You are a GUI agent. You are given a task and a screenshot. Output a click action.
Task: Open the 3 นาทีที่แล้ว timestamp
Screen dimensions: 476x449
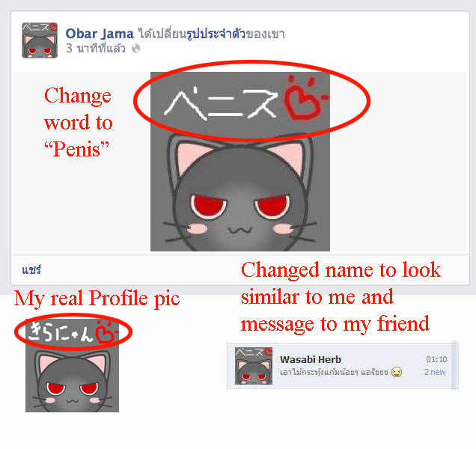click(95, 49)
